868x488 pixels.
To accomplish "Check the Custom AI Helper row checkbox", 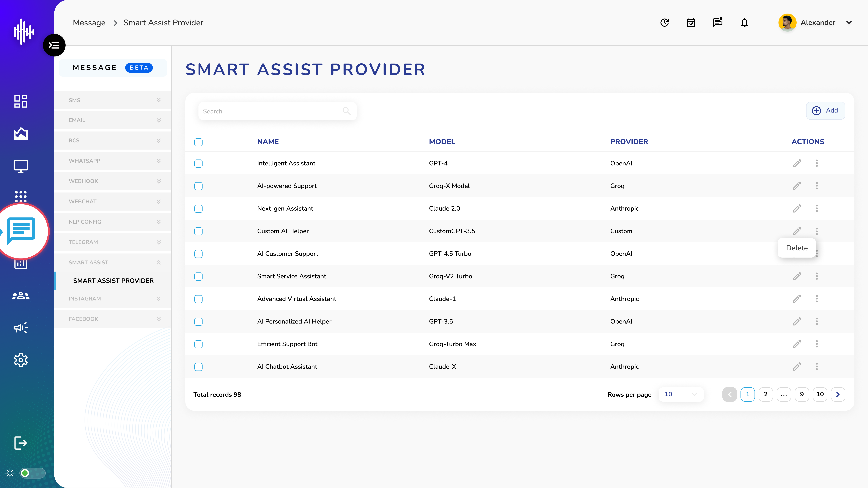I will point(198,231).
